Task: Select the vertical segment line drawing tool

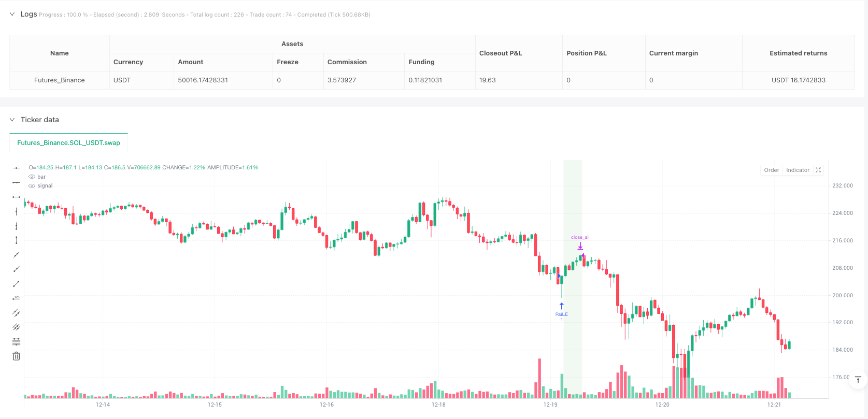Action: point(17,240)
